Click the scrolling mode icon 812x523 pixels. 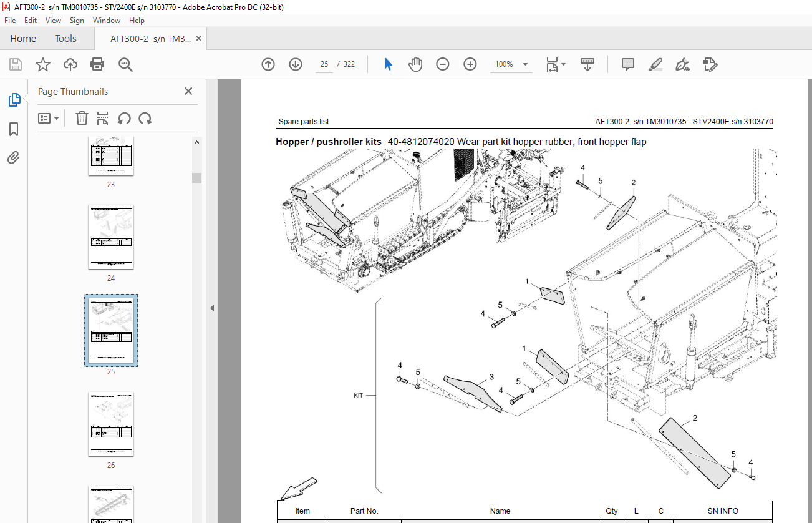(587, 64)
